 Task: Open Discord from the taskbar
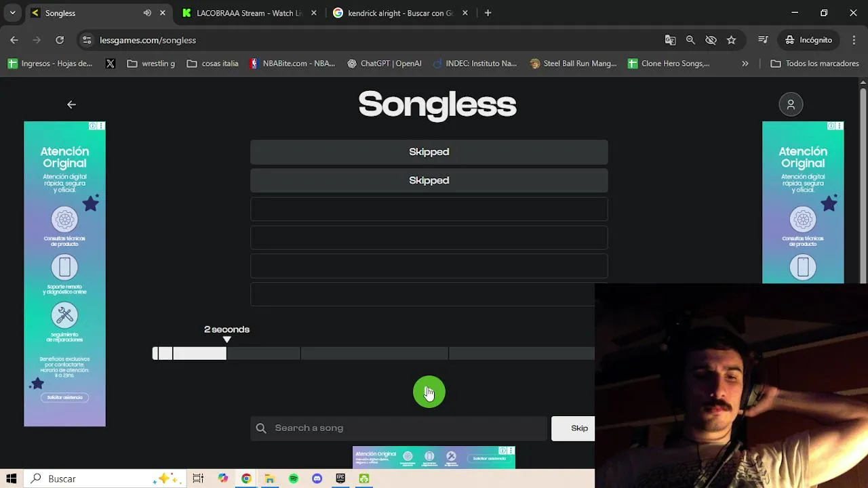[317, 479]
